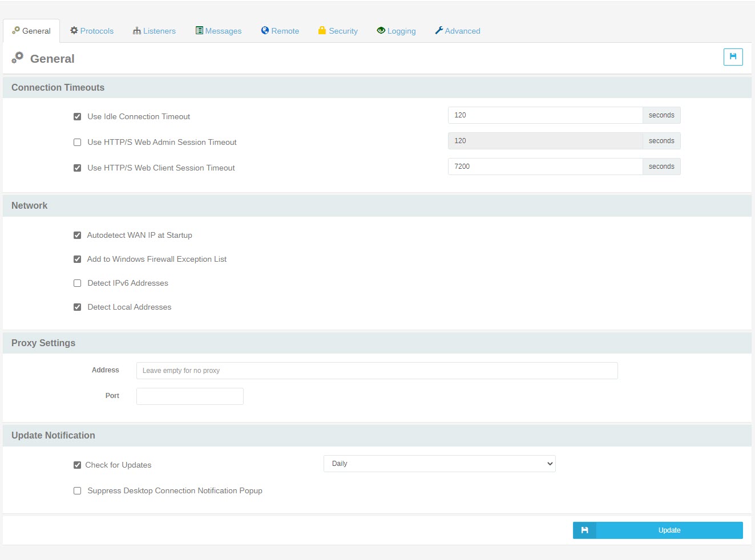The image size is (755, 560).
Task: Disable Autodetect WAN IP at Startup
Action: coord(77,235)
